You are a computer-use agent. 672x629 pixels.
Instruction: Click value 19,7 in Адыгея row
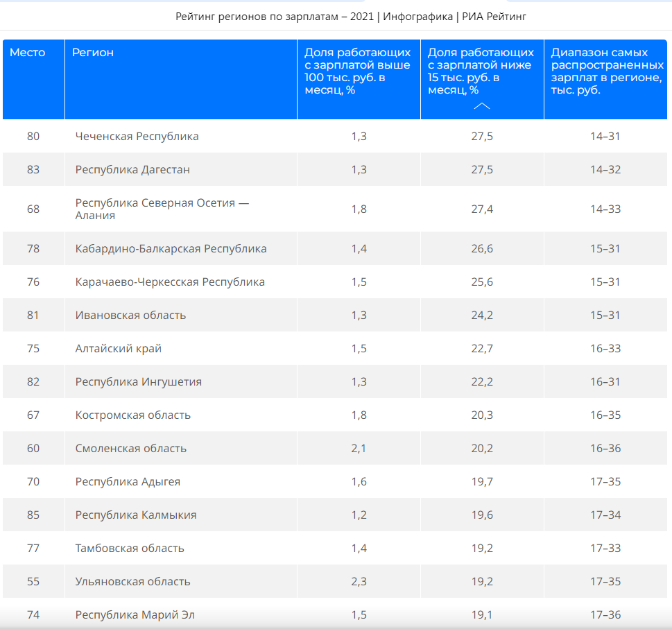point(482,481)
